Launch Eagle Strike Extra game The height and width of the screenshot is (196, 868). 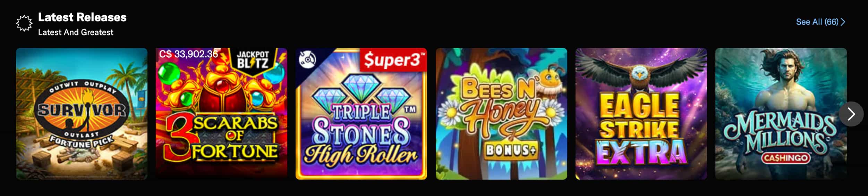[641, 114]
